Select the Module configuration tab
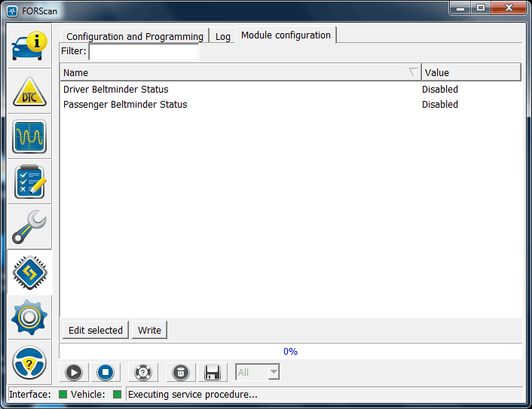This screenshot has width=532, height=409. [286, 35]
